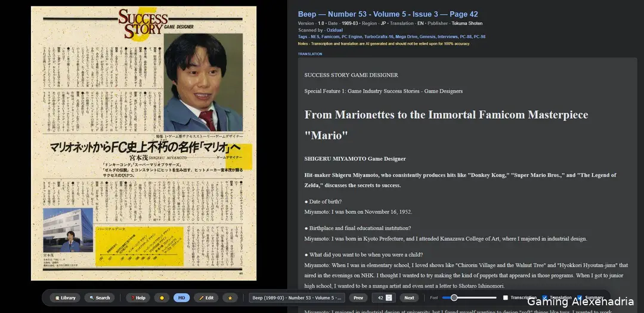
Task: Click the Ozidual scanned-by link
Action: coord(335,30)
